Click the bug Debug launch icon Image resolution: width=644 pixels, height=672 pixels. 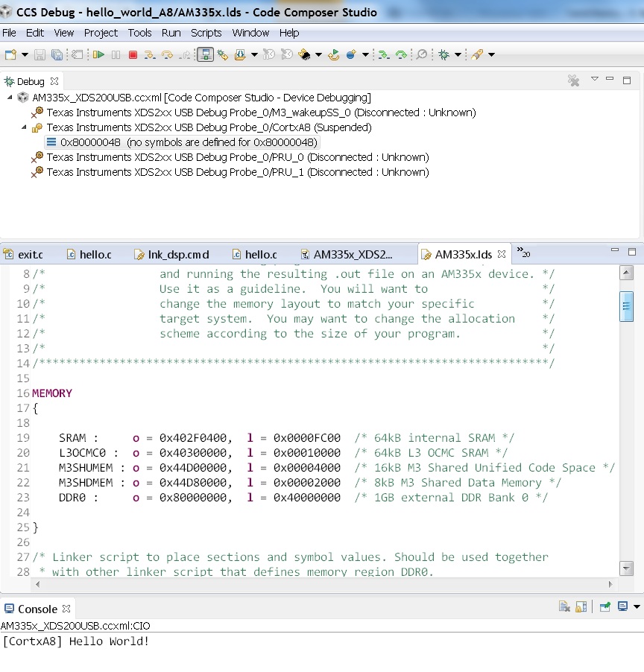[x=443, y=54]
